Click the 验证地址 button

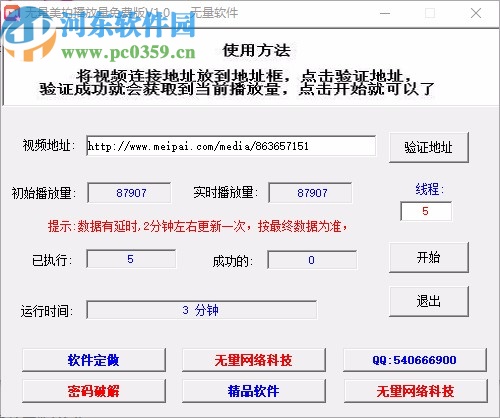[429, 147]
